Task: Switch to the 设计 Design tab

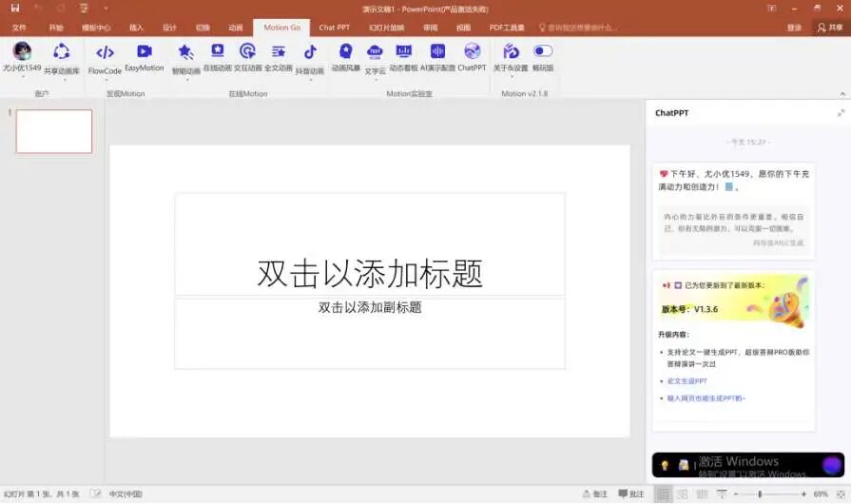Action: (x=169, y=28)
